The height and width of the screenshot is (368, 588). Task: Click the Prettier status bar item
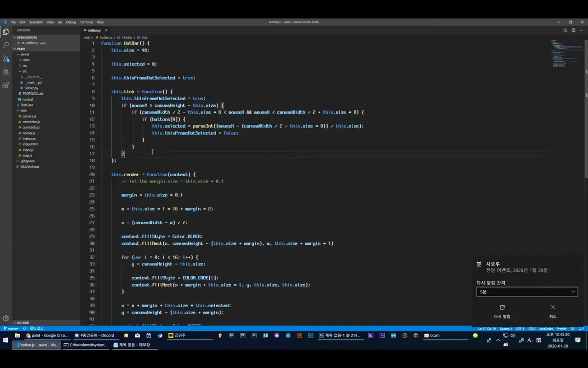point(562,328)
